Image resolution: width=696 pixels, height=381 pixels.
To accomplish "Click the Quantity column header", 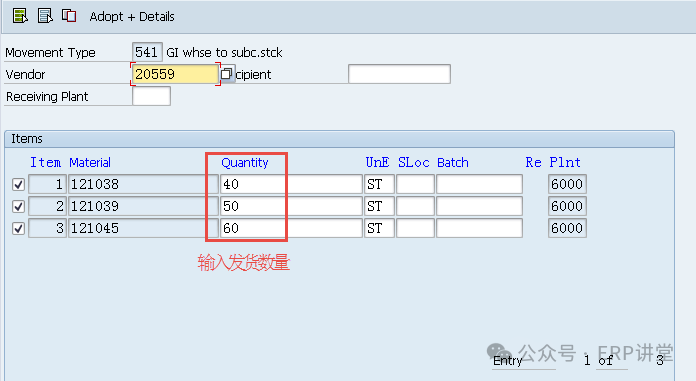I will [245, 163].
